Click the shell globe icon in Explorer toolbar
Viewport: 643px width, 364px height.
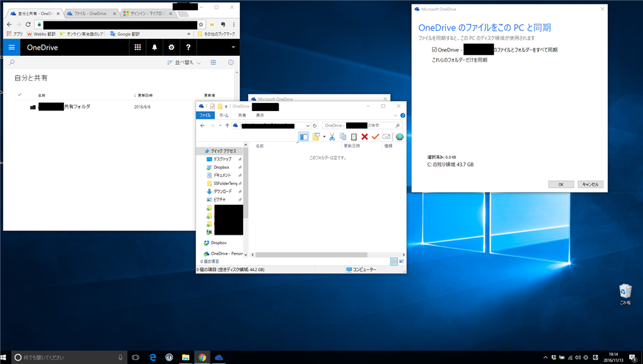(x=399, y=137)
